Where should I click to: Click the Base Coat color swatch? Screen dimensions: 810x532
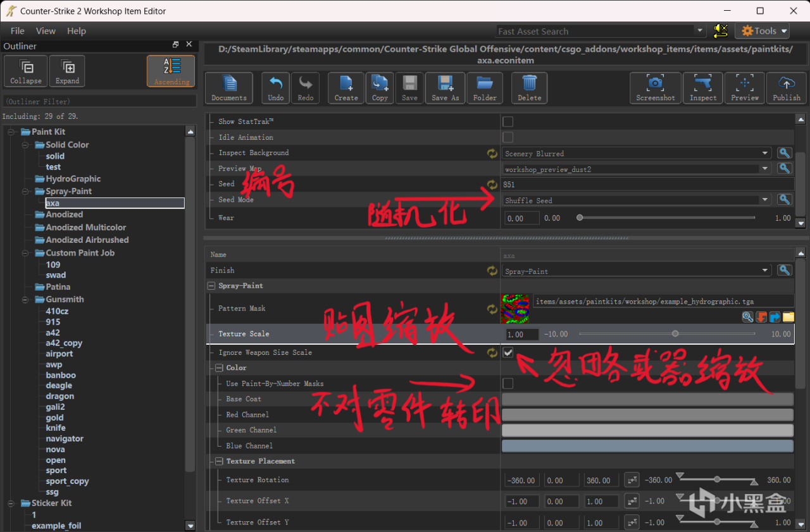[647, 399]
